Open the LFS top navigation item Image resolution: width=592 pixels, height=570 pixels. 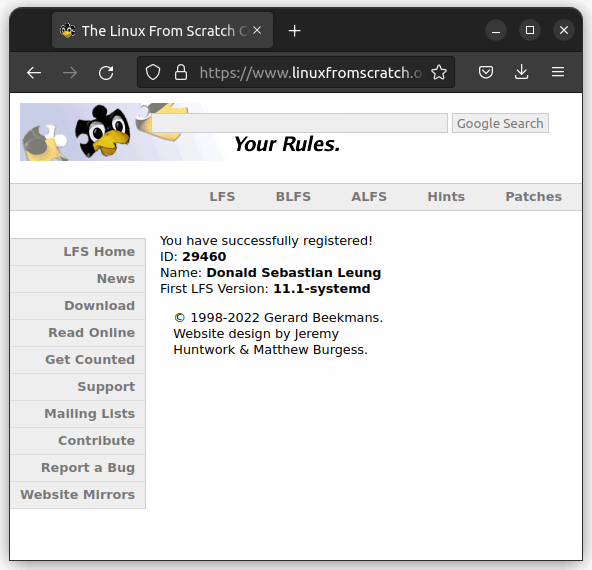[222, 197]
